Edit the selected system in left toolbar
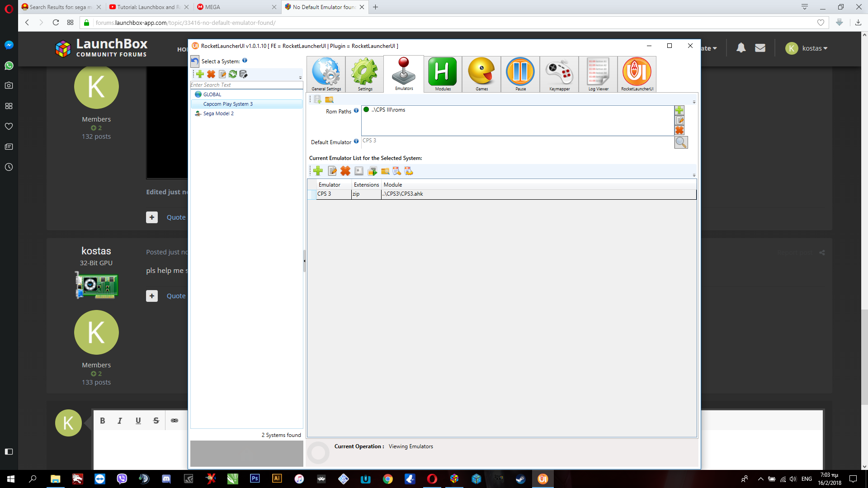This screenshot has width=868, height=488. [222, 74]
